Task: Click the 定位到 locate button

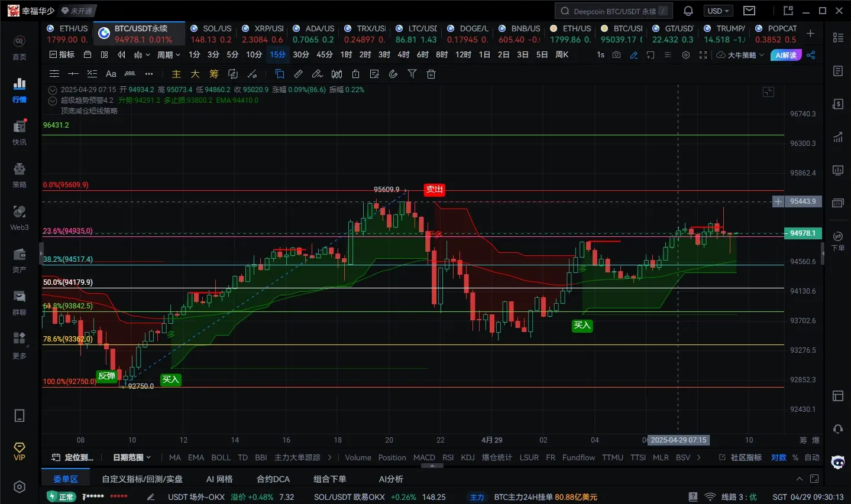Action: pyautogui.click(x=72, y=457)
